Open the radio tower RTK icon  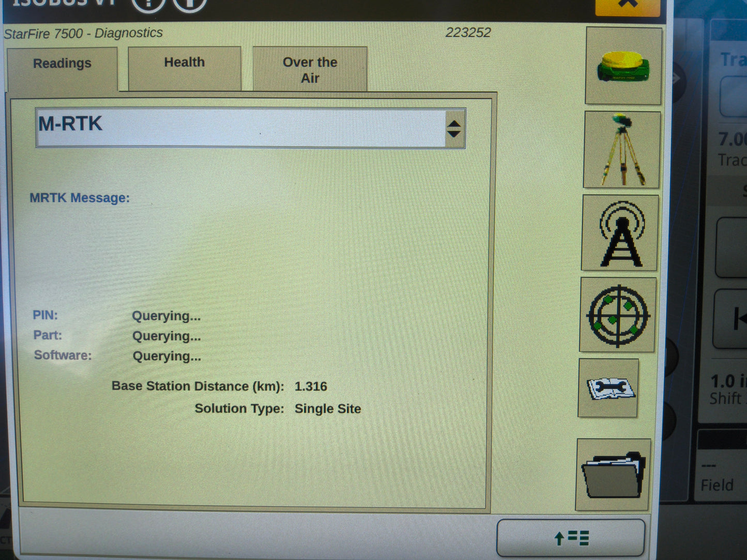coord(620,233)
